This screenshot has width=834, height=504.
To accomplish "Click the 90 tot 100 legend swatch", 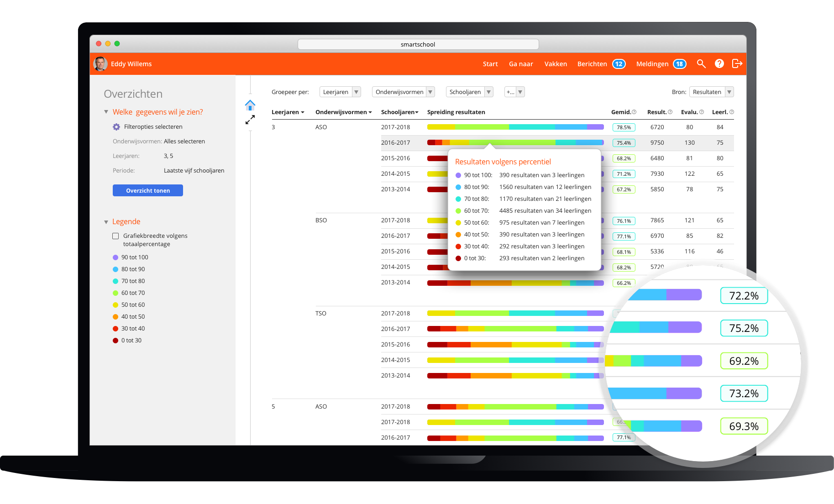I will click(x=115, y=257).
